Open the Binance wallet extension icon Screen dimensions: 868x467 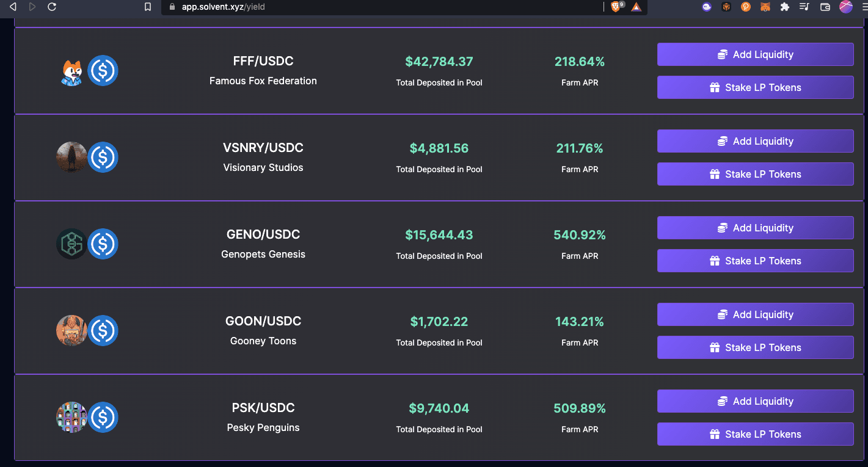726,7
